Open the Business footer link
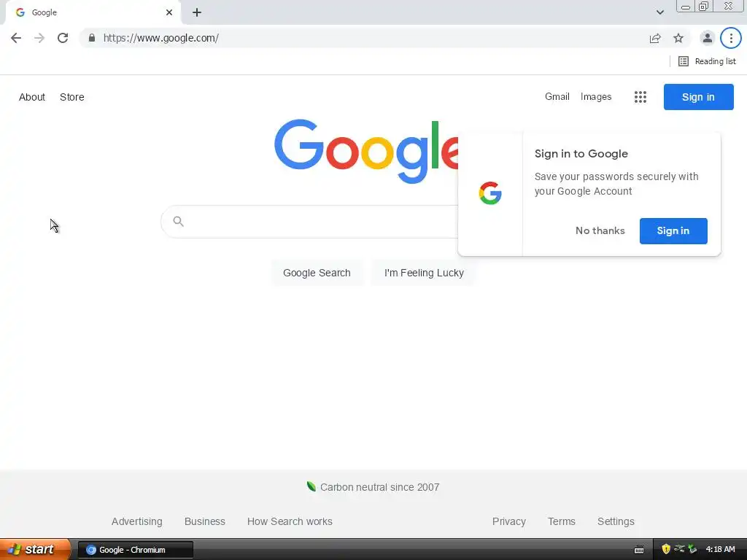 click(x=205, y=521)
